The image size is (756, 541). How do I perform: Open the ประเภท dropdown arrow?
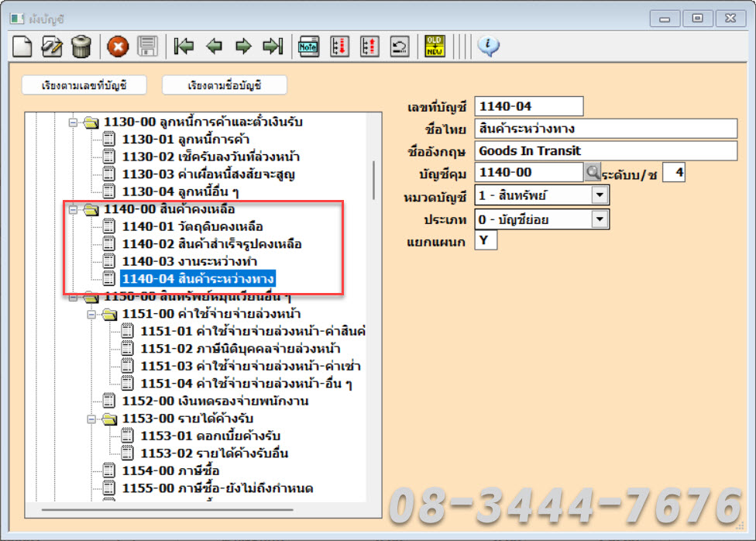coord(600,219)
